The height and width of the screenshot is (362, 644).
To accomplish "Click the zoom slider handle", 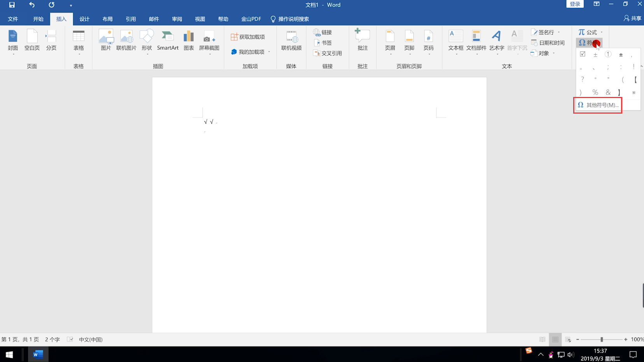I will coord(602,339).
